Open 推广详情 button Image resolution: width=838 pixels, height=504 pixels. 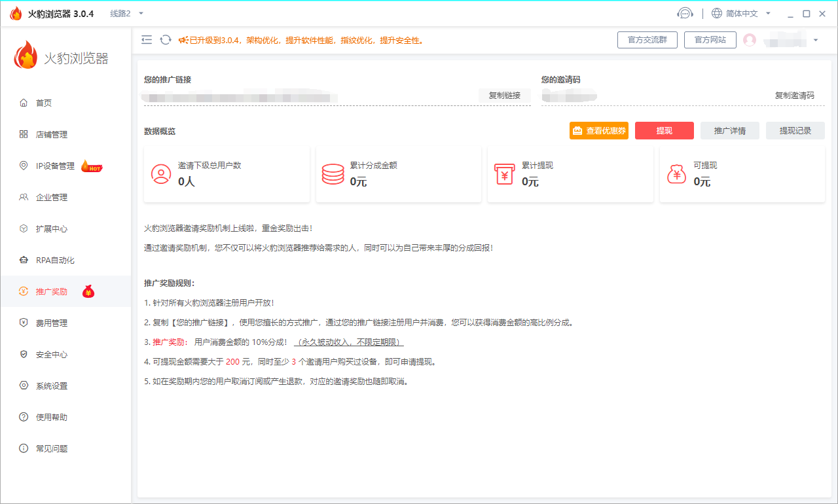pos(730,130)
